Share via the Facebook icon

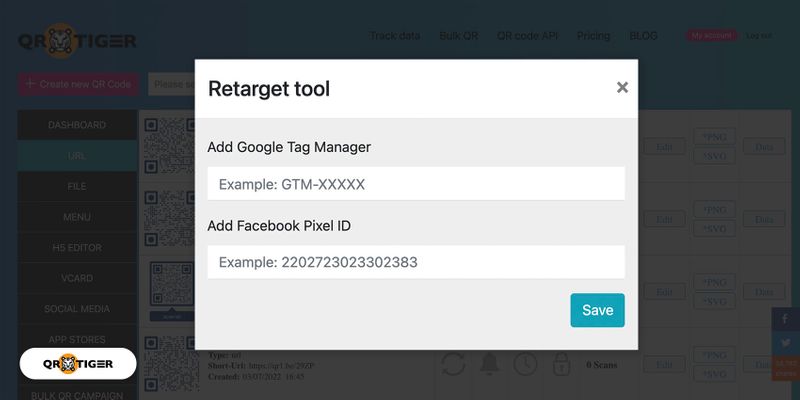coord(785,319)
